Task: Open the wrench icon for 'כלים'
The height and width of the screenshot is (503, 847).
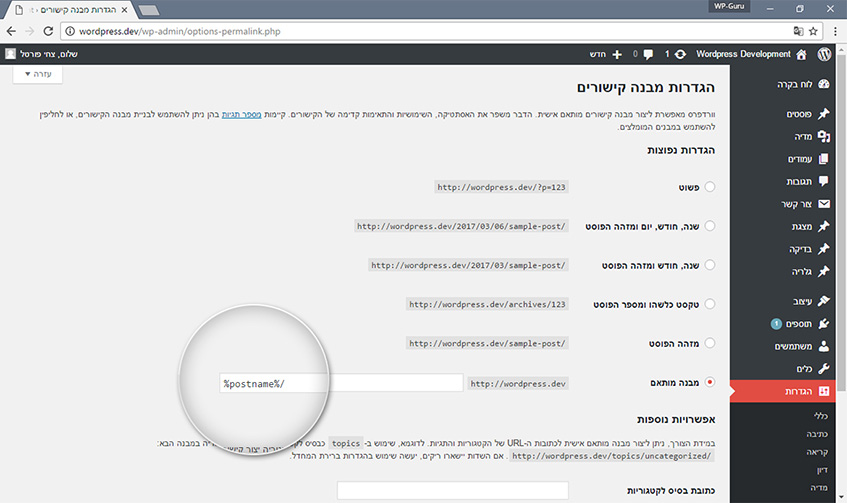Action: click(x=824, y=368)
